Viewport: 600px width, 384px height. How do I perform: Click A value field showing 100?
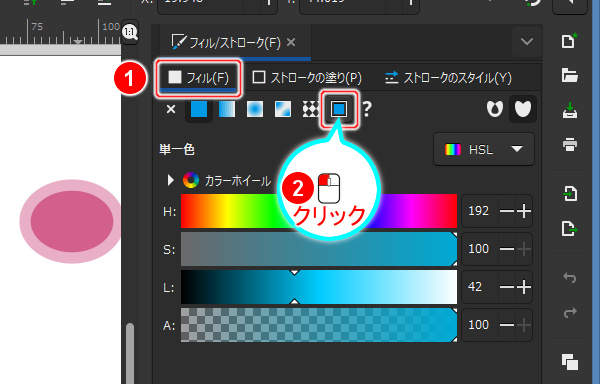click(479, 325)
